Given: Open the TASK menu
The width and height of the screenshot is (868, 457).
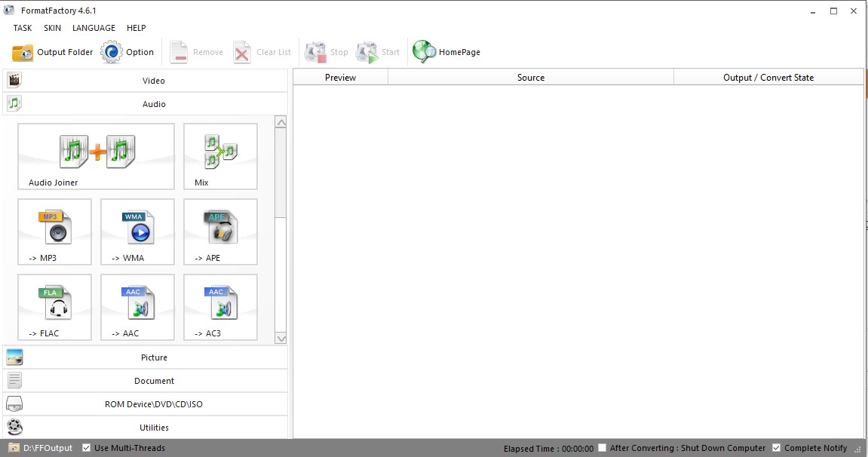Looking at the screenshot, I should (23, 28).
